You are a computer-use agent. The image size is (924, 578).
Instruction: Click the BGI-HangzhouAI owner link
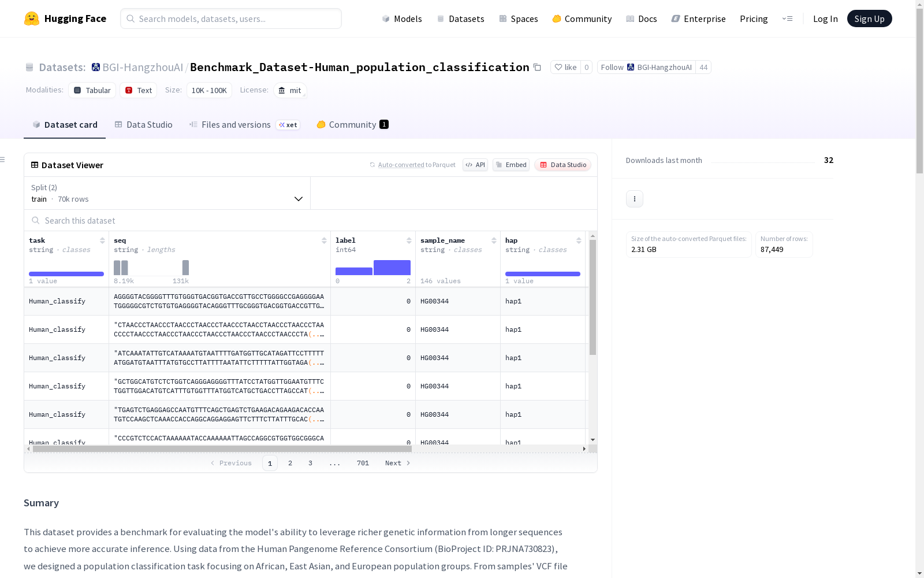pyautogui.click(x=143, y=67)
